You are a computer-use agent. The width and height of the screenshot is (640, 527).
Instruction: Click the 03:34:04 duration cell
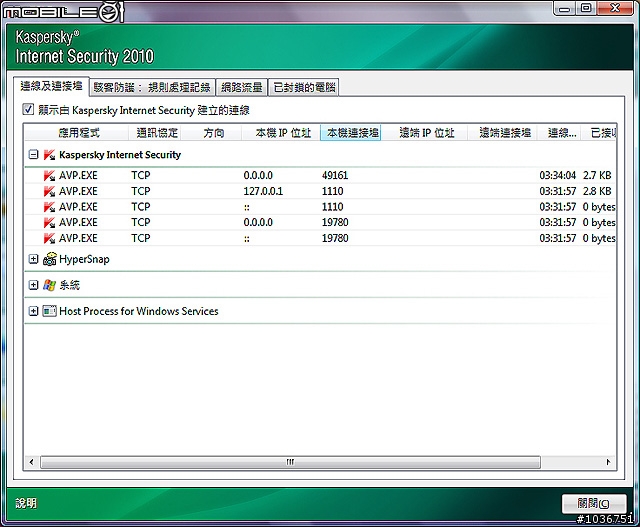click(558, 176)
